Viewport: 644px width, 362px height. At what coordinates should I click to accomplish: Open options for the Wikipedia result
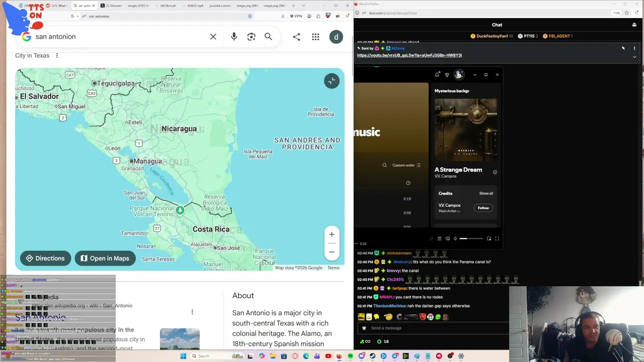[x=192, y=312]
